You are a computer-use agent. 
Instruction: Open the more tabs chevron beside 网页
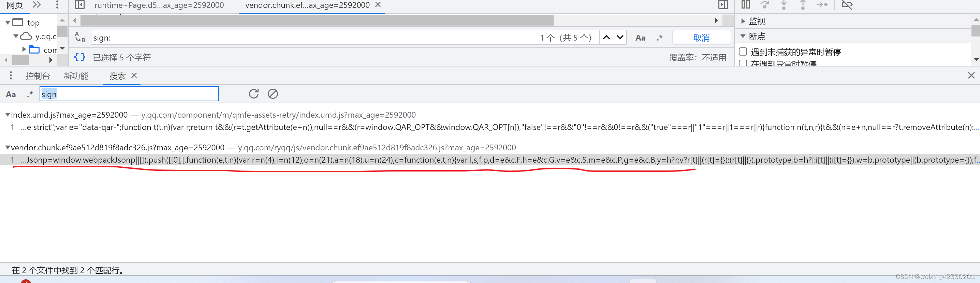36,4
